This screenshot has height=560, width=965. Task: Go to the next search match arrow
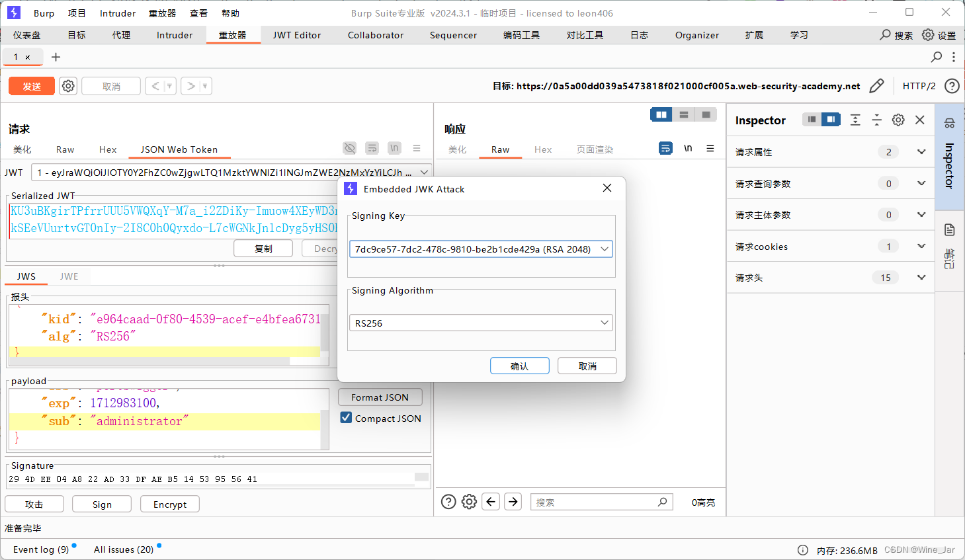[513, 502]
